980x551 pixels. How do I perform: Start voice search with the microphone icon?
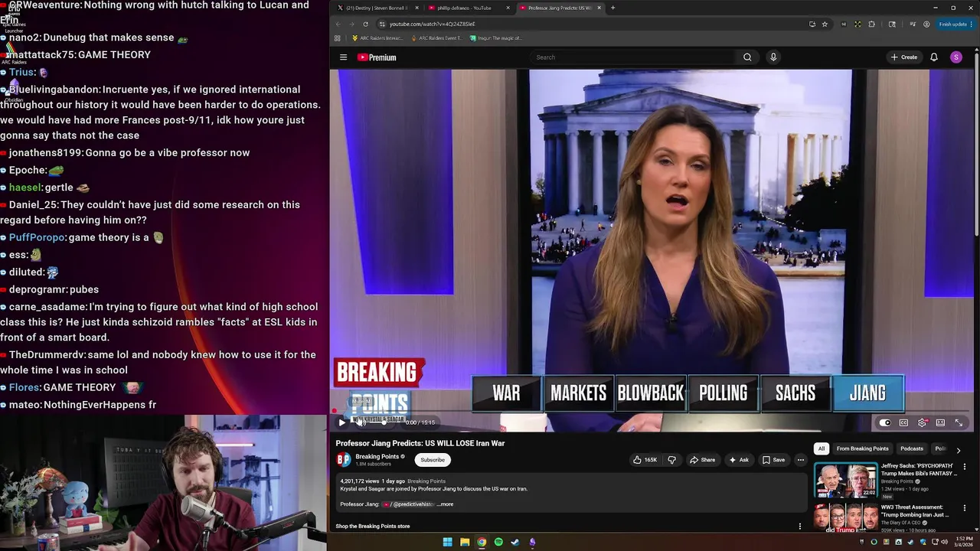773,57
